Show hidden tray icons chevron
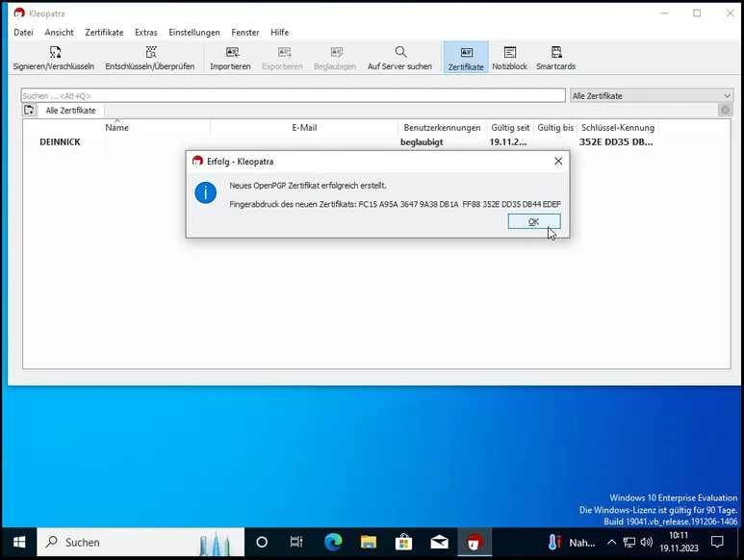This screenshot has height=560, width=744. (611, 542)
